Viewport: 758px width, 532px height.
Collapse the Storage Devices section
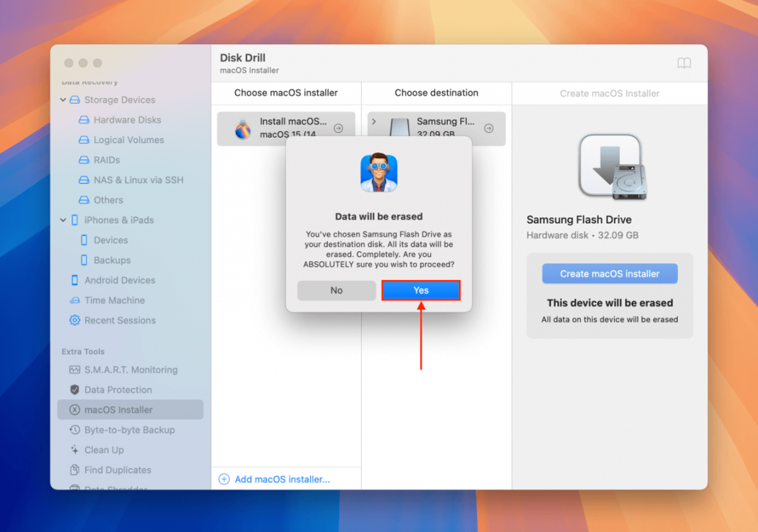(x=62, y=100)
